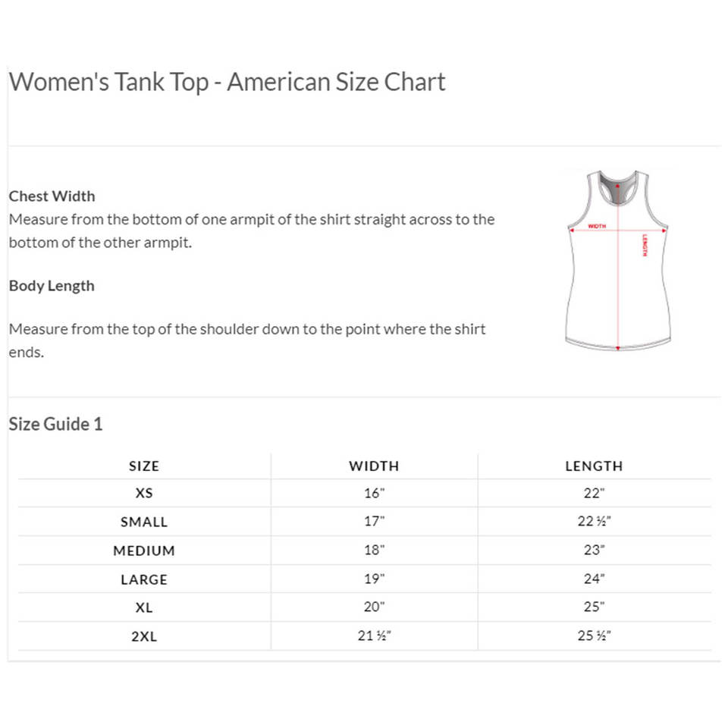The height and width of the screenshot is (728, 728).
Task: Select the Women's Tank Top size chart title
Action: pyautogui.click(x=227, y=82)
